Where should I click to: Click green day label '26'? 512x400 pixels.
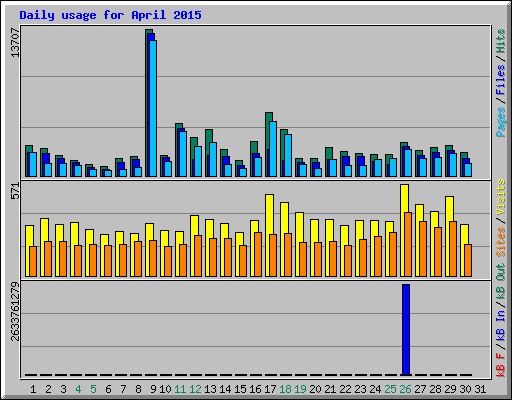(x=405, y=389)
